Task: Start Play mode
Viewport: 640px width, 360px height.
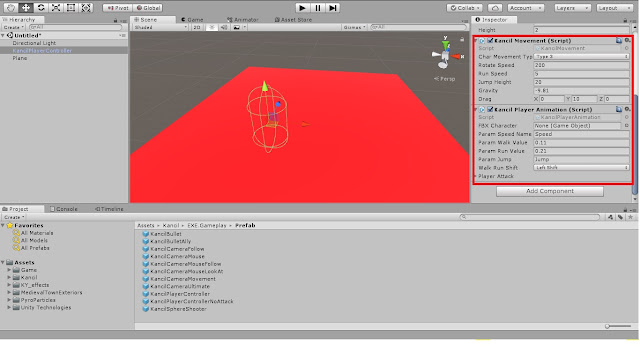Action: tap(302, 8)
